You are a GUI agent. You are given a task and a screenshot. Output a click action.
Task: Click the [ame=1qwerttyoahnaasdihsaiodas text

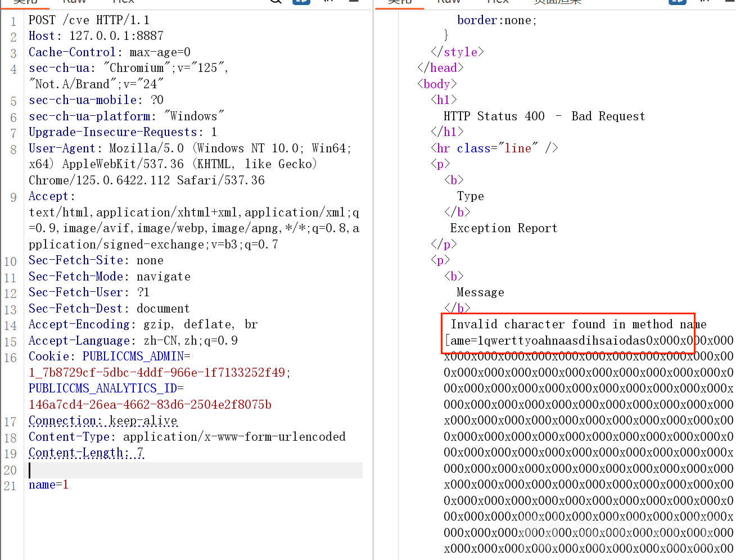tap(544, 341)
